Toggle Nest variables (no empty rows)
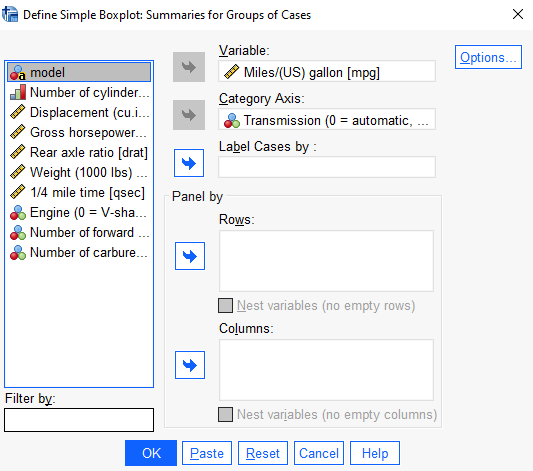533x471 pixels. (225, 306)
